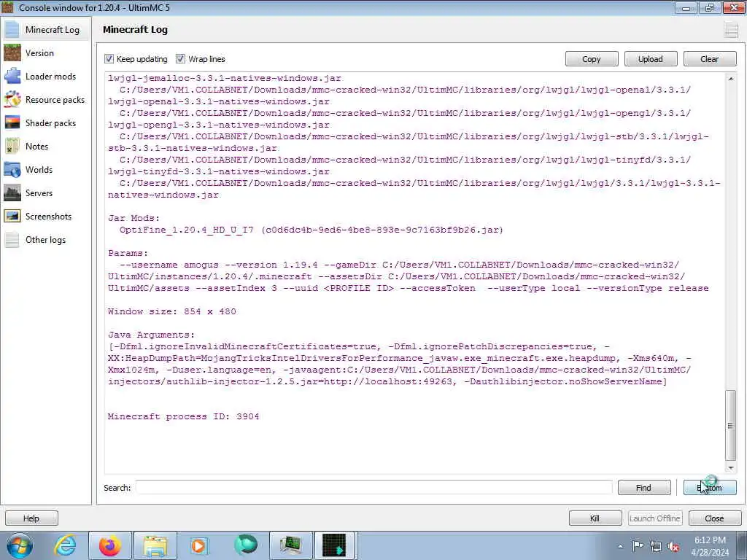Image resolution: width=747 pixels, height=560 pixels.
Task: Open the Minecraft Log page icon
Action: (x=12, y=29)
